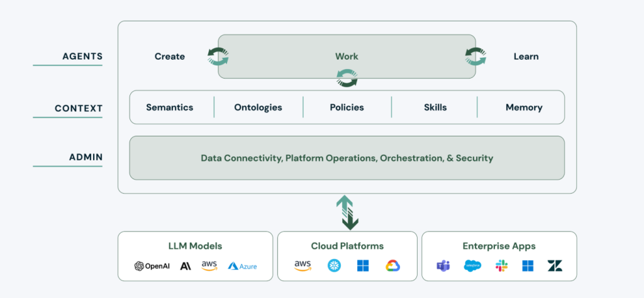Click the AGENTS row label
Screen dimensions: 644x298
pyautogui.click(x=82, y=56)
